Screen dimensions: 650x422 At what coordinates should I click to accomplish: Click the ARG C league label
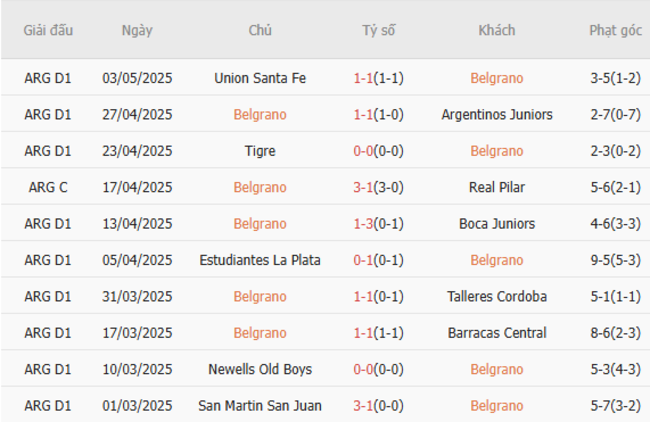point(48,188)
